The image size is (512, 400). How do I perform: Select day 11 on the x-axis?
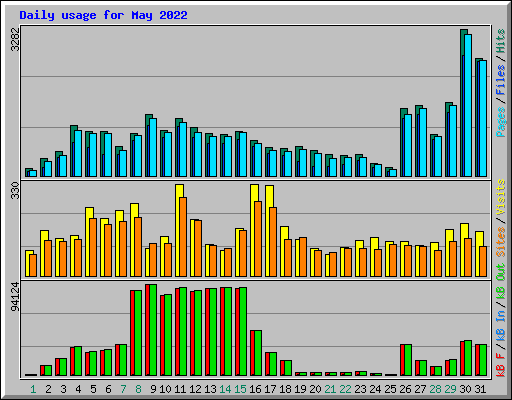(x=180, y=389)
